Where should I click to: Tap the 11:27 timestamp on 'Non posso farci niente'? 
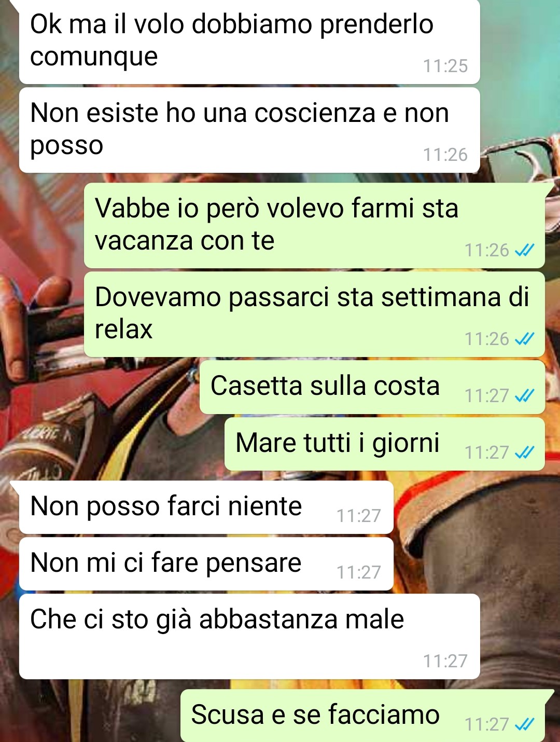[x=359, y=516]
